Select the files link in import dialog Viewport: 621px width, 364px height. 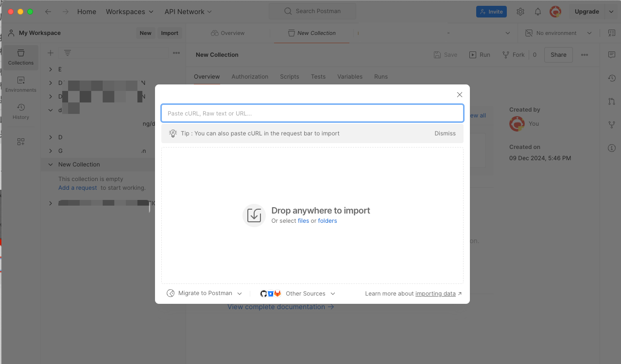tap(303, 221)
